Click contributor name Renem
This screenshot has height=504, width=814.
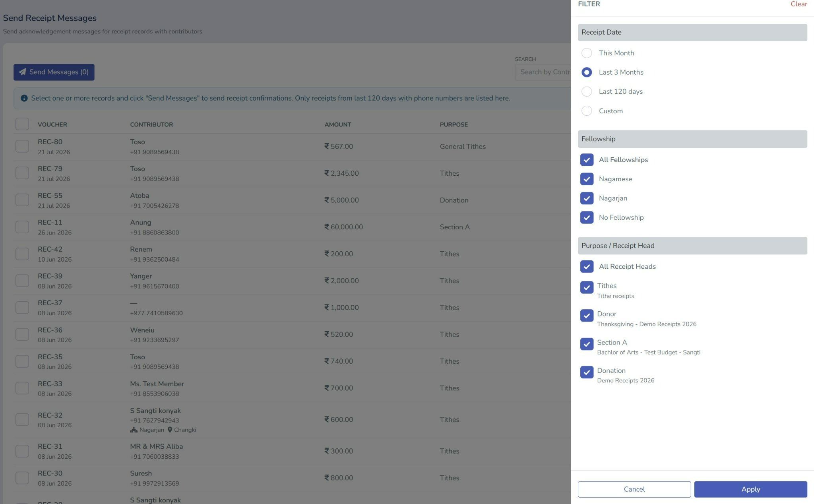141,250
